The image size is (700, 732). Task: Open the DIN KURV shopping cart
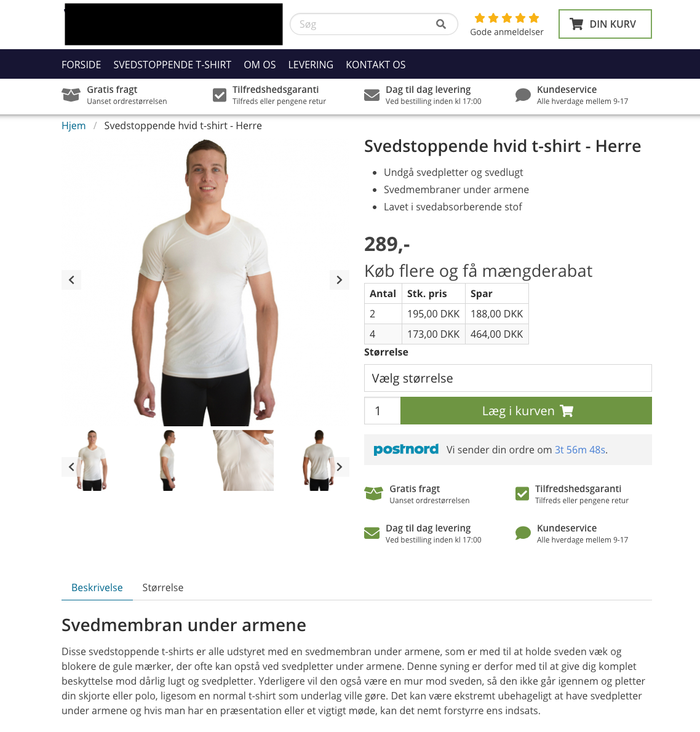point(605,24)
